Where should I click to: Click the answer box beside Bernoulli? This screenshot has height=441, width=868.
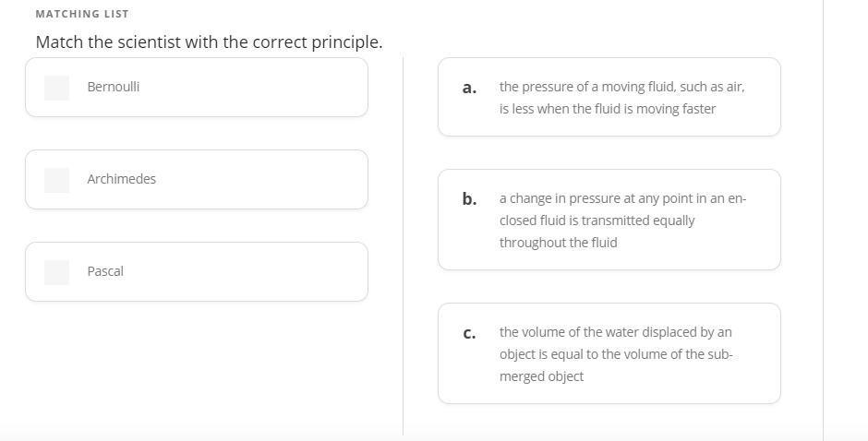click(x=57, y=88)
